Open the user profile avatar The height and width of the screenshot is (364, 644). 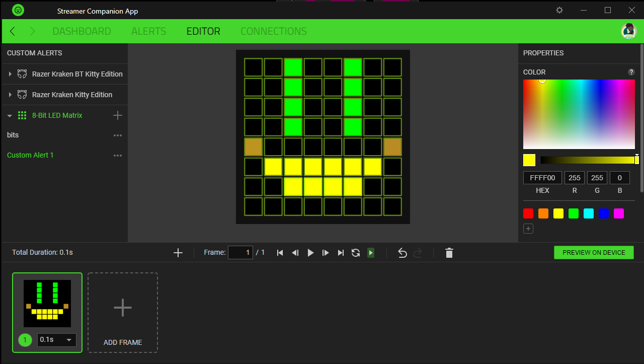[x=629, y=31]
